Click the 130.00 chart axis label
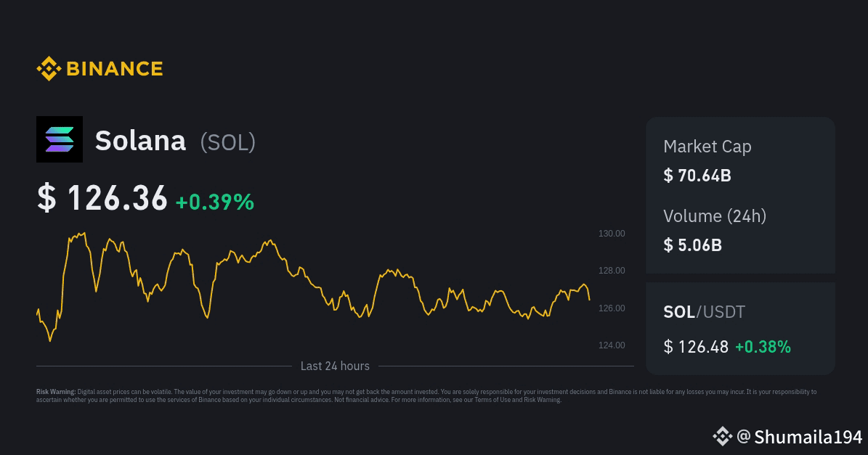 tap(612, 233)
